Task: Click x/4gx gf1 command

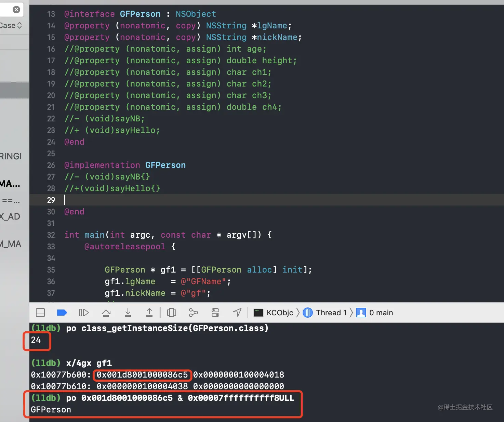Action: tap(89, 363)
